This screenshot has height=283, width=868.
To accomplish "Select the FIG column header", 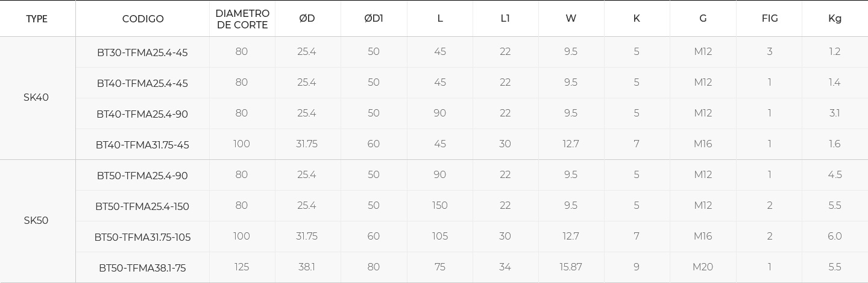I will [770, 19].
